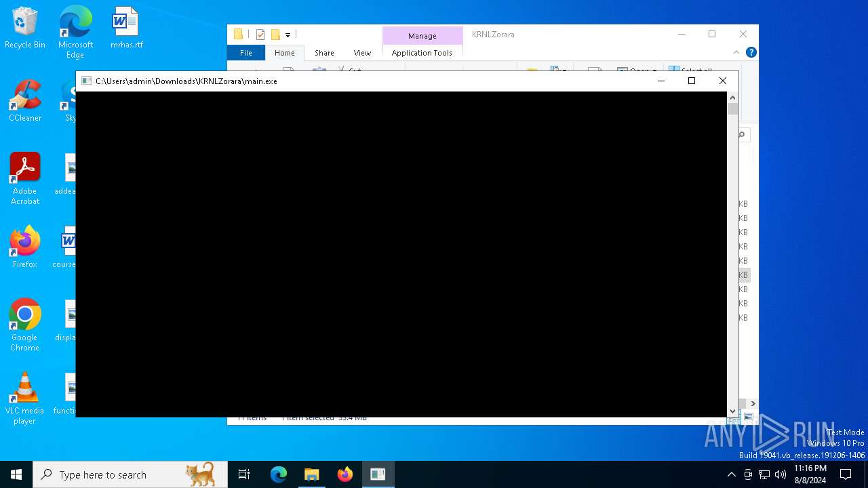Click the folder icon in Explorer title bar

point(238,35)
